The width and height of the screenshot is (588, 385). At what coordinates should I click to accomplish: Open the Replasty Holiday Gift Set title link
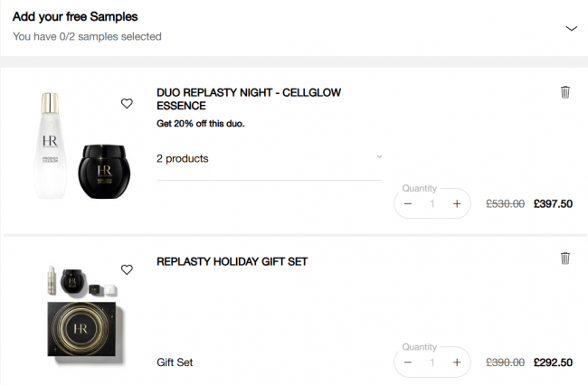pos(232,262)
